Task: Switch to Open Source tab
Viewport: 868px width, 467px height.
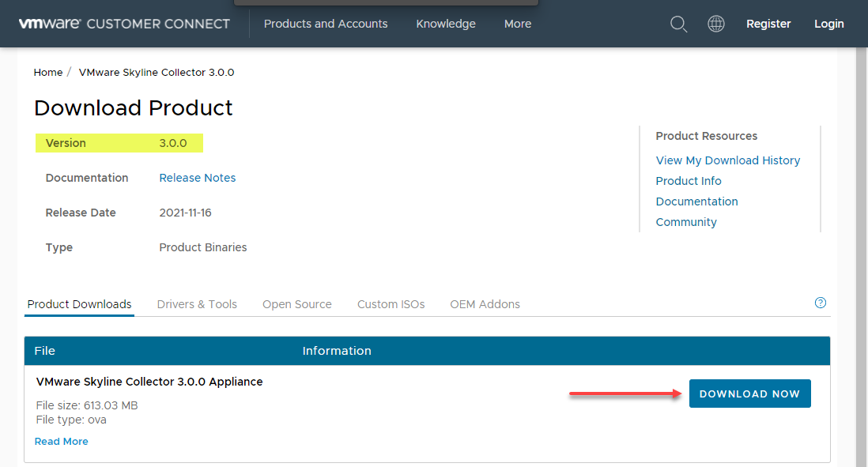Action: [297, 304]
